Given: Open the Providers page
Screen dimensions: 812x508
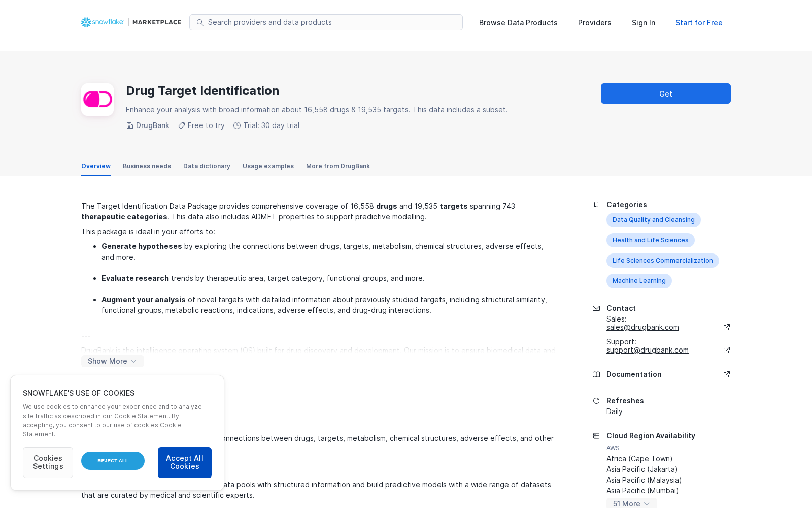Looking at the screenshot, I should click(x=594, y=23).
